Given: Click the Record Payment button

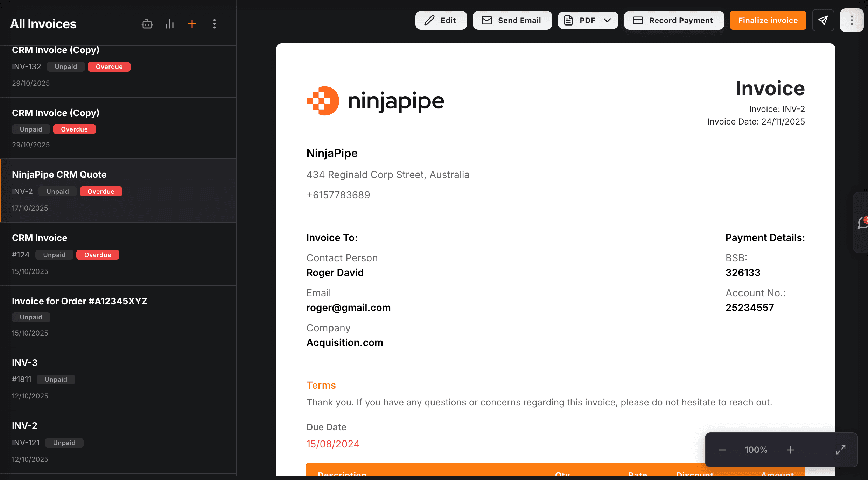Looking at the screenshot, I should pyautogui.click(x=674, y=20).
